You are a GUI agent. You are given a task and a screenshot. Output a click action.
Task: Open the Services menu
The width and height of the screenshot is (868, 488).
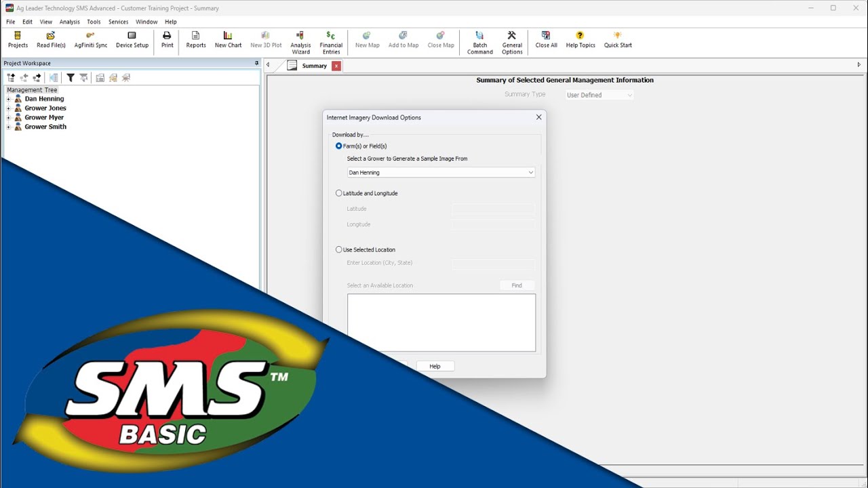(118, 22)
